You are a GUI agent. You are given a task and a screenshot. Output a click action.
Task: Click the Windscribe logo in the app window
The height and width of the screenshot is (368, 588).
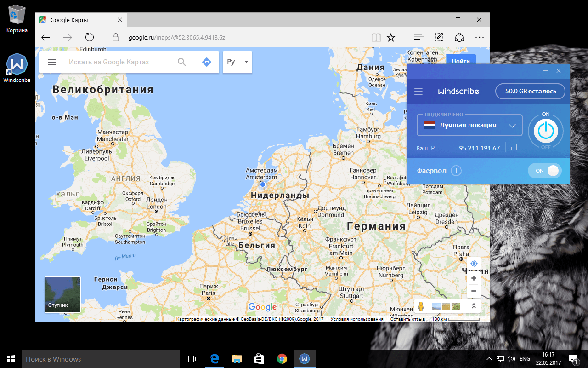click(x=458, y=91)
